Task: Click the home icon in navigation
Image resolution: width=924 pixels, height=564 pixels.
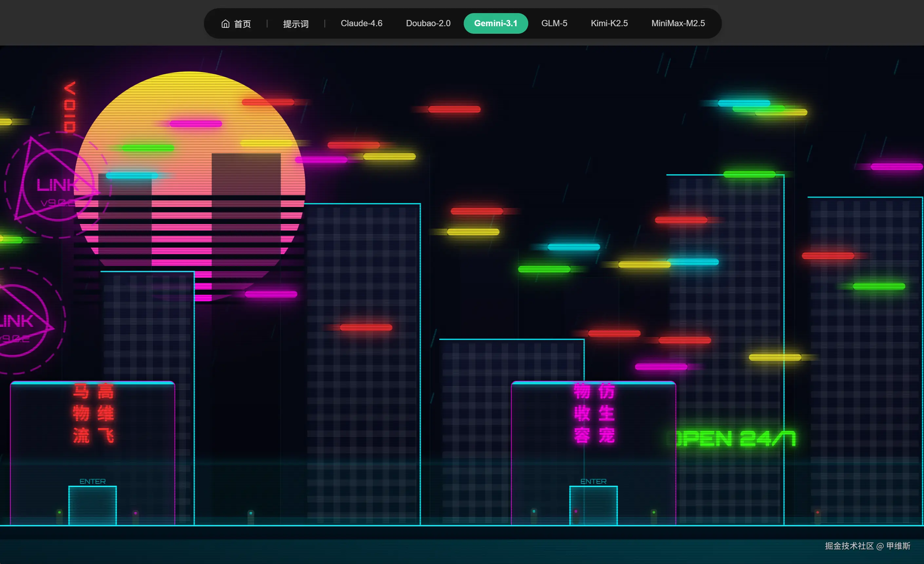Action: [225, 24]
